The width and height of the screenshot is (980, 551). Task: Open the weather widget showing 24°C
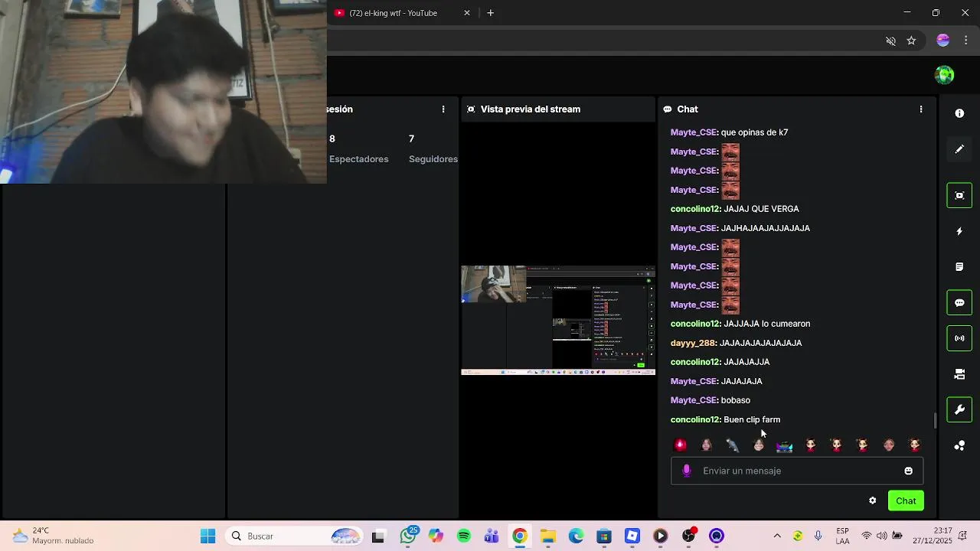pos(52,536)
